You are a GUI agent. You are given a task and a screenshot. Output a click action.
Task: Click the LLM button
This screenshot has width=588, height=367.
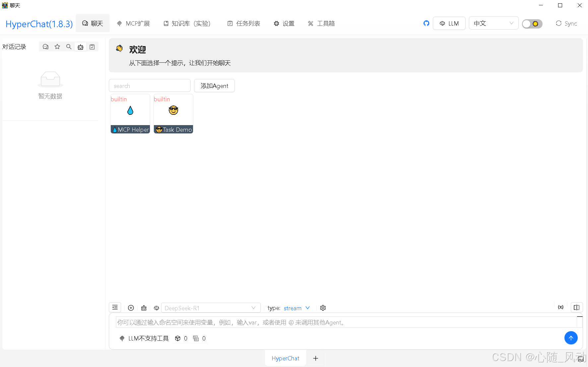tap(449, 23)
